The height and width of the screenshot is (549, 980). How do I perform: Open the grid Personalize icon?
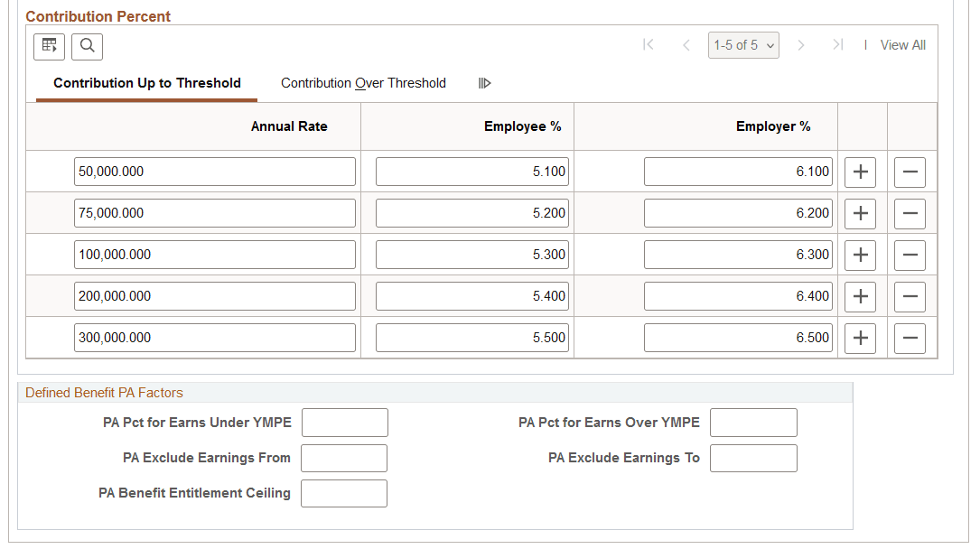pyautogui.click(x=49, y=46)
